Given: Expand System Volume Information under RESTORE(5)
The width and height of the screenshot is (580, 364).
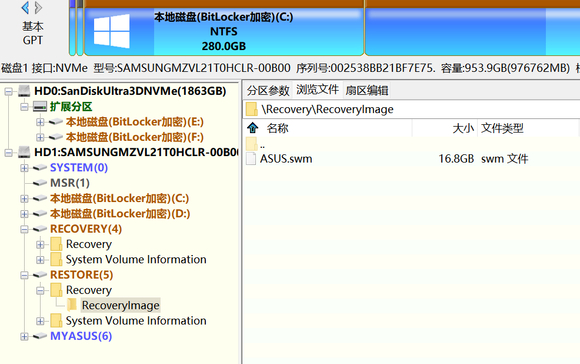Looking at the screenshot, I should 40,321.
